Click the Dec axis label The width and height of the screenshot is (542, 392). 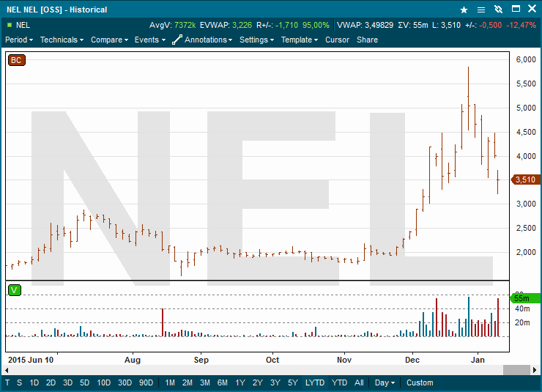(x=412, y=360)
